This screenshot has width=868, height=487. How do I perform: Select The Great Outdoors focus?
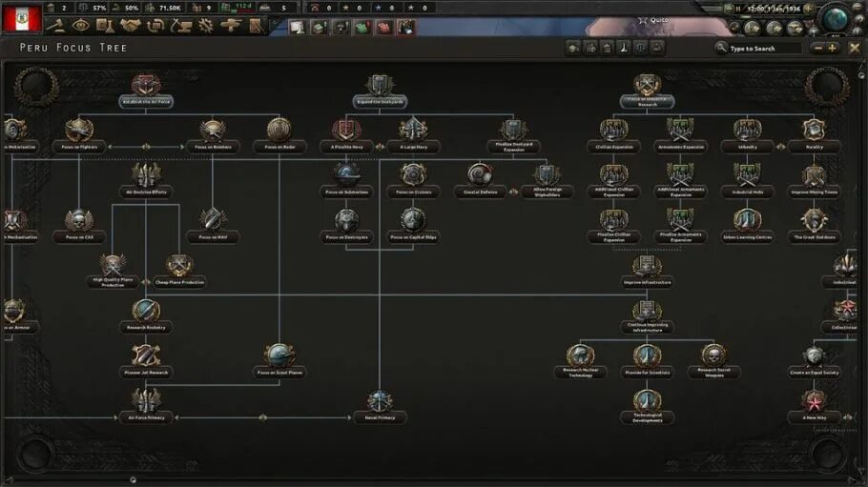click(x=814, y=226)
